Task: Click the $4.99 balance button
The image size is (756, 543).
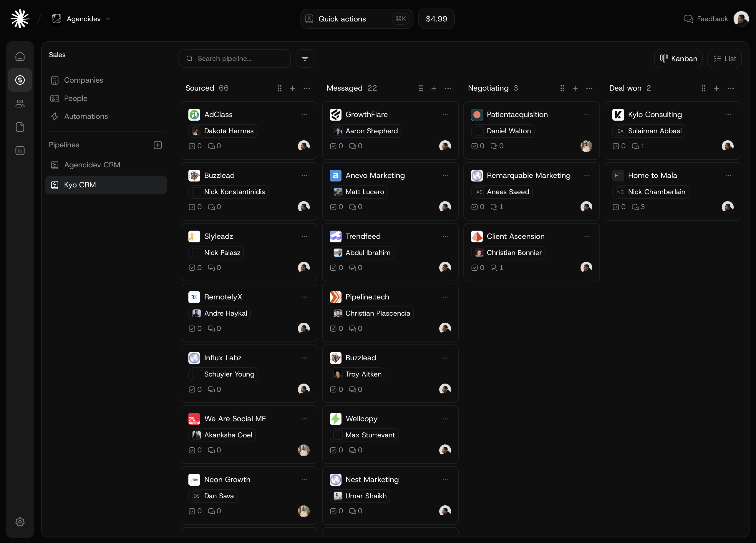Action: 436,19
